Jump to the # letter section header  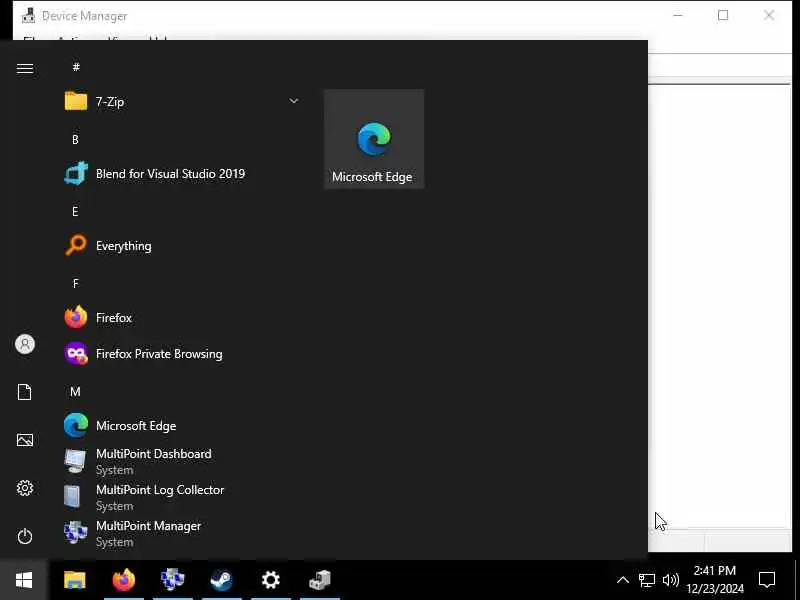(x=76, y=67)
